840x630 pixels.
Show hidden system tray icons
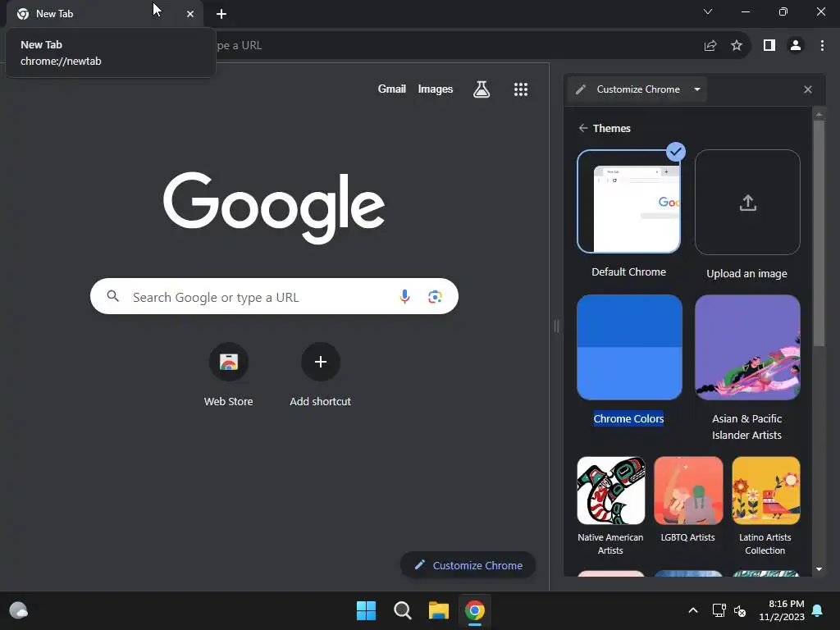tap(692, 610)
